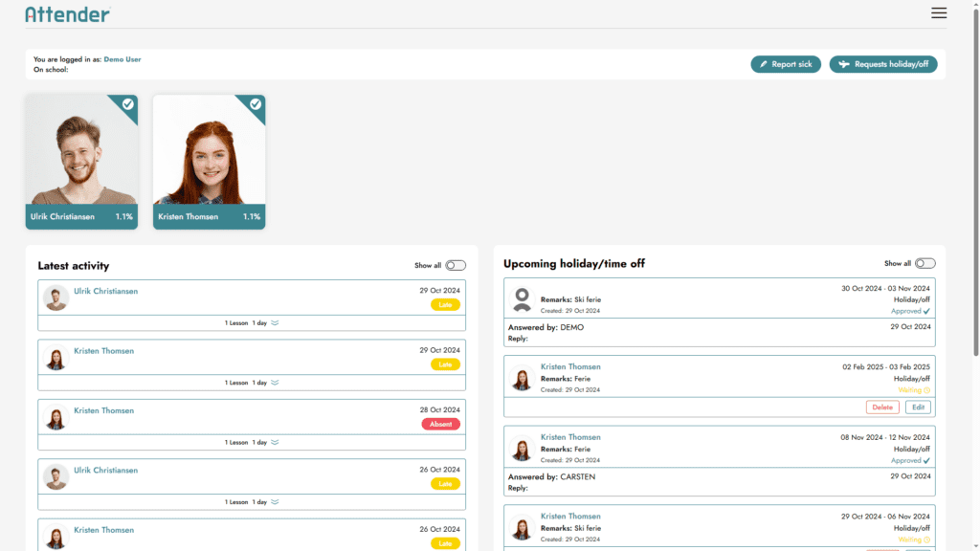This screenshot has height=551, width=980.
Task: Click Kristen Thomsen's avatar on 02 Feb 2025 request
Action: (522, 379)
